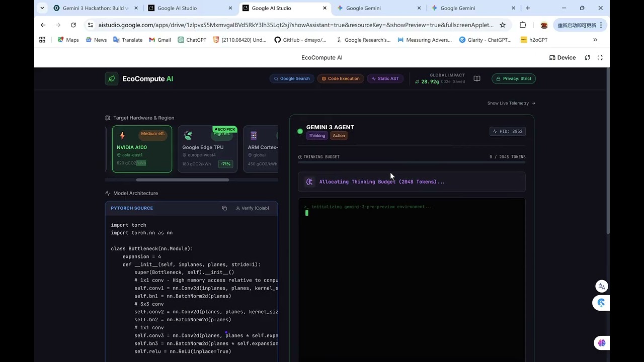The width and height of the screenshot is (644, 362).
Task: Click the Verify (Colab) button
Action: point(253,208)
